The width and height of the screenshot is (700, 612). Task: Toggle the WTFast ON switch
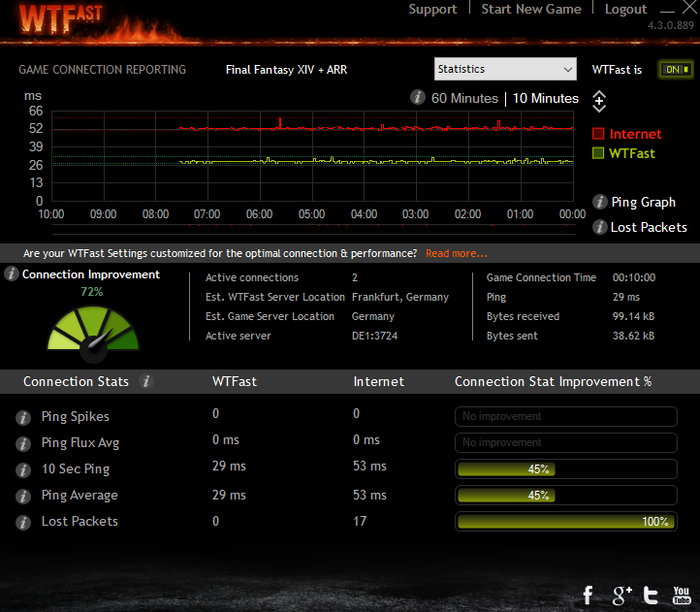tap(675, 70)
